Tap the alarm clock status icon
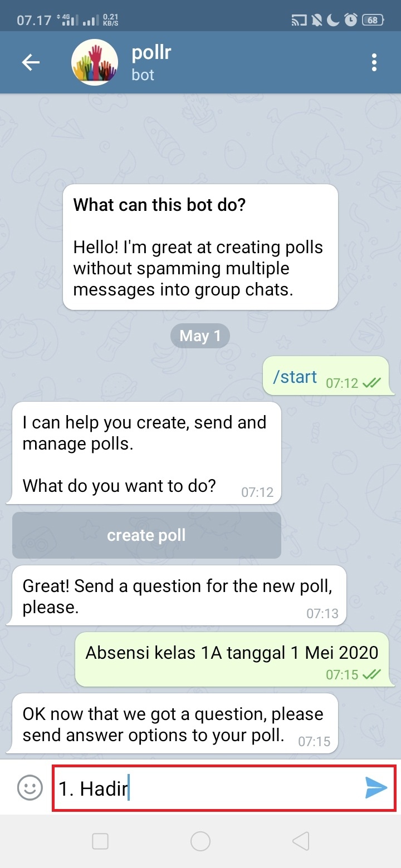401x868 pixels. pyautogui.click(x=351, y=21)
